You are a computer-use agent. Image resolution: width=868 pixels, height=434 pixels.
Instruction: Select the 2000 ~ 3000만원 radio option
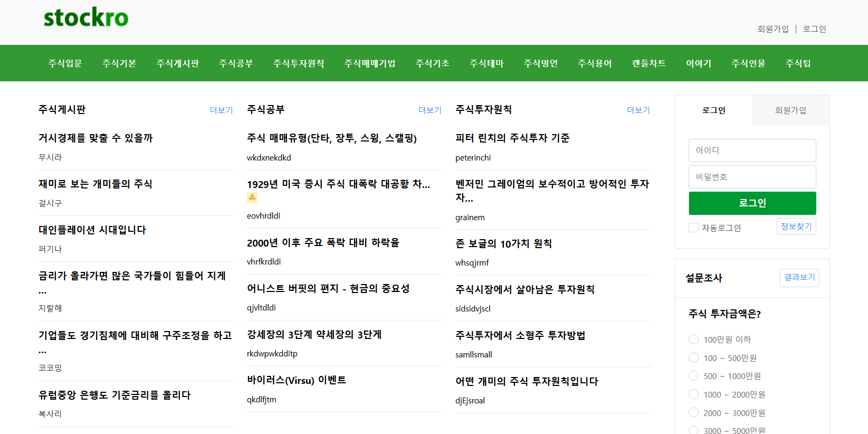click(x=693, y=413)
